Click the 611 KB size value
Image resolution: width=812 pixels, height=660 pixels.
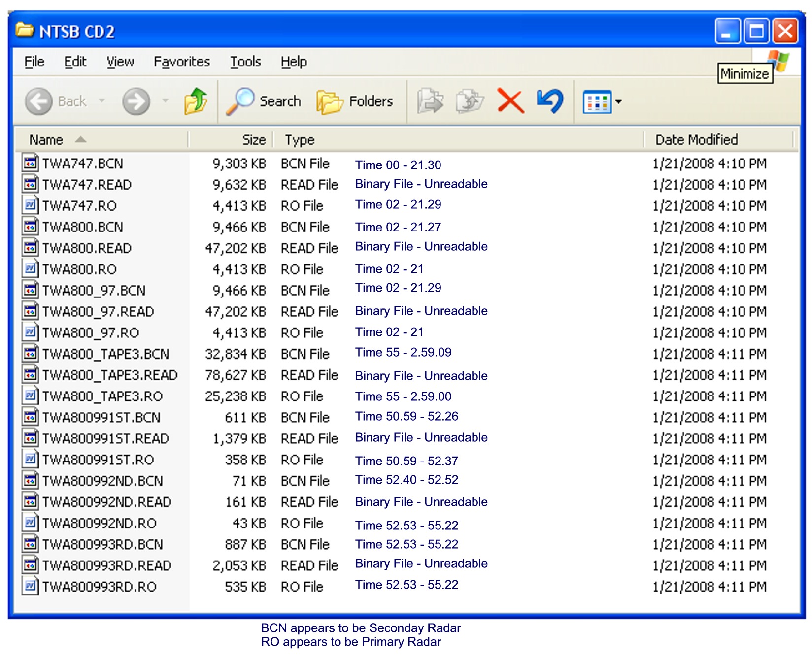click(x=245, y=418)
